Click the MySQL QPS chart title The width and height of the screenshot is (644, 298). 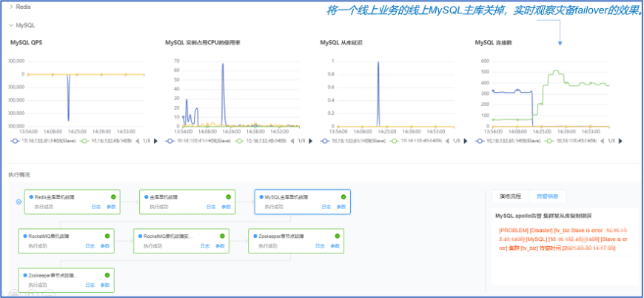coord(27,42)
